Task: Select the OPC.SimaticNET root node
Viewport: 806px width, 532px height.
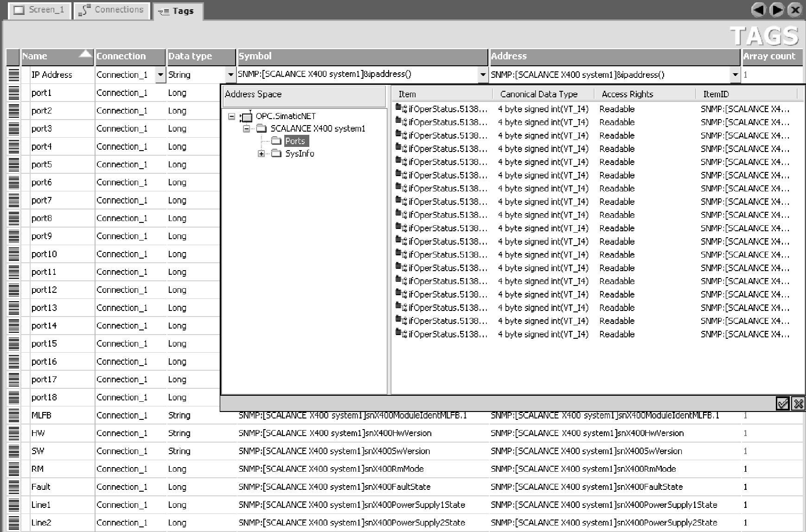Action: tap(286, 116)
